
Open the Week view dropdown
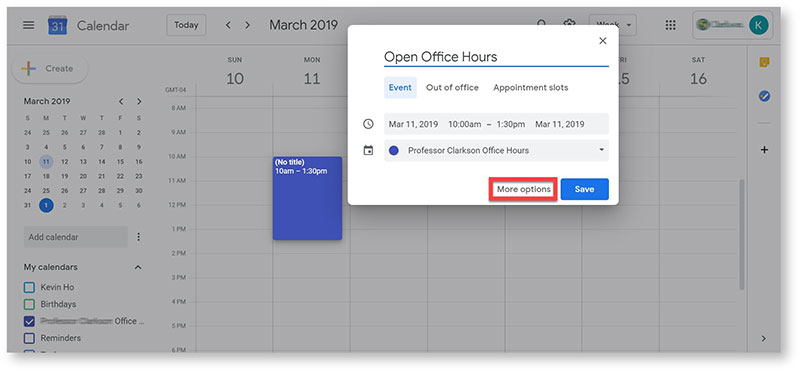613,24
